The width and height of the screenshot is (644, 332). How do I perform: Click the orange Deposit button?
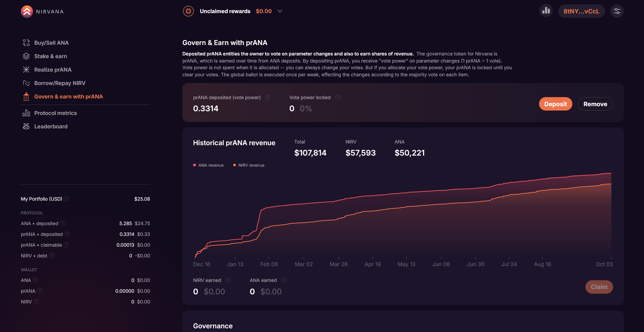pyautogui.click(x=556, y=104)
